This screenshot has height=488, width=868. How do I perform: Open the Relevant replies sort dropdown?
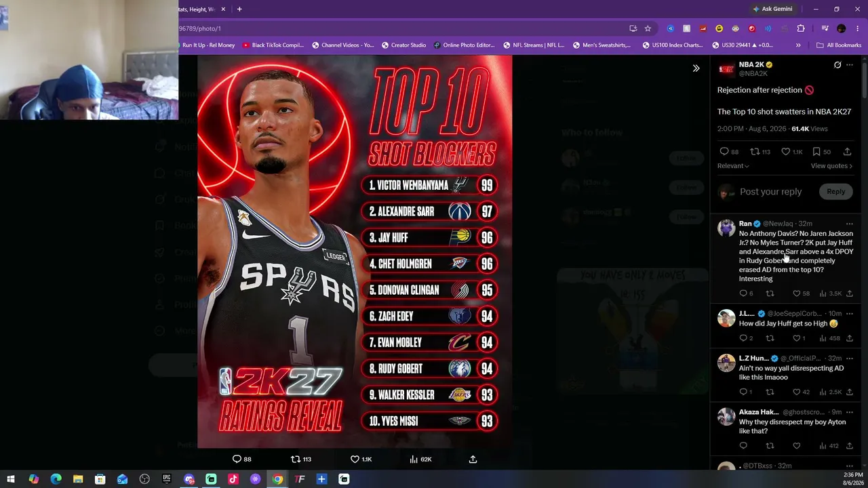coord(733,166)
